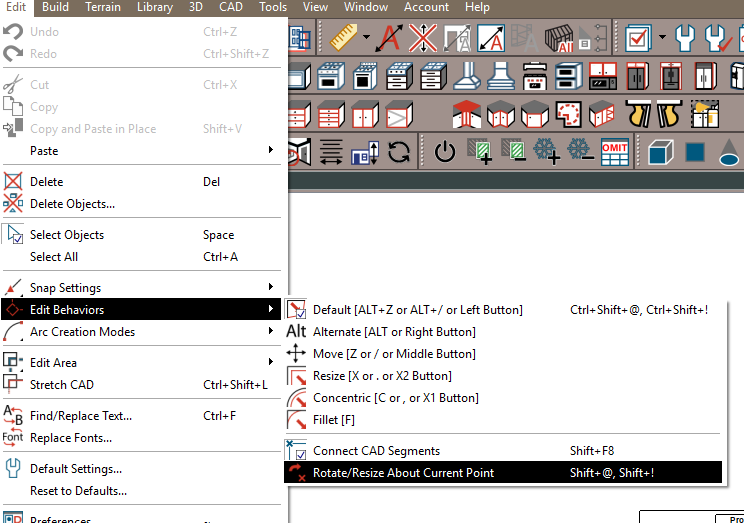
Task: Select the blue 3D box shape icon
Action: (660, 152)
